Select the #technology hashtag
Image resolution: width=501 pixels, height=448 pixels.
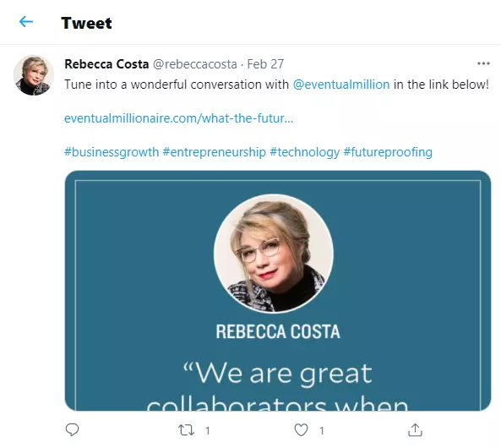[304, 152]
